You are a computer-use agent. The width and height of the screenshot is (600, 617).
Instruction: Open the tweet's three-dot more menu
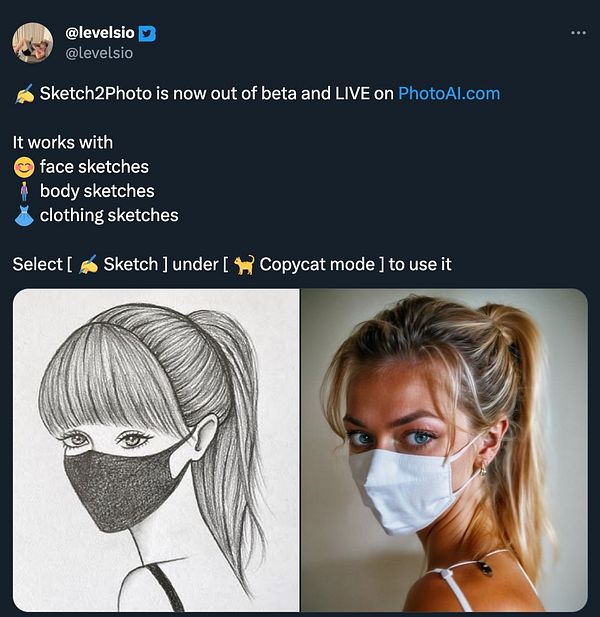click(x=578, y=33)
